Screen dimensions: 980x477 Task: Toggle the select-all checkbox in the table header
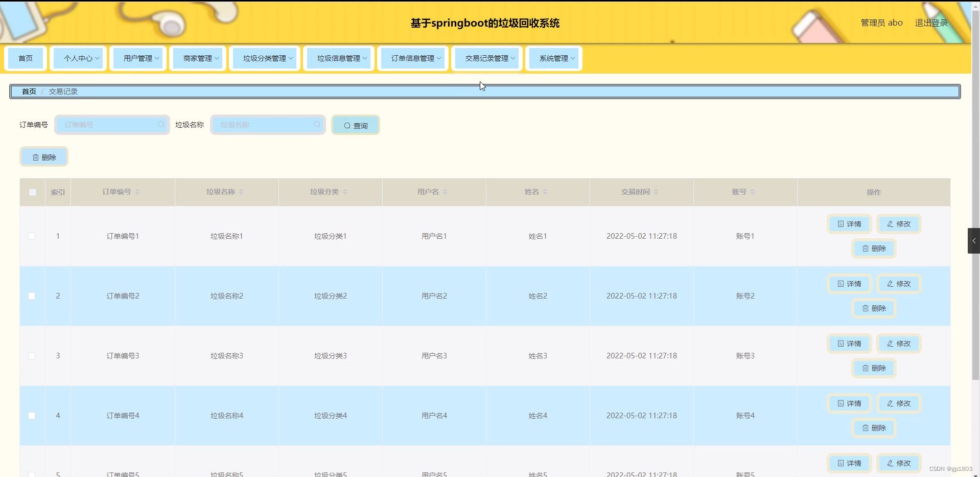(x=32, y=192)
